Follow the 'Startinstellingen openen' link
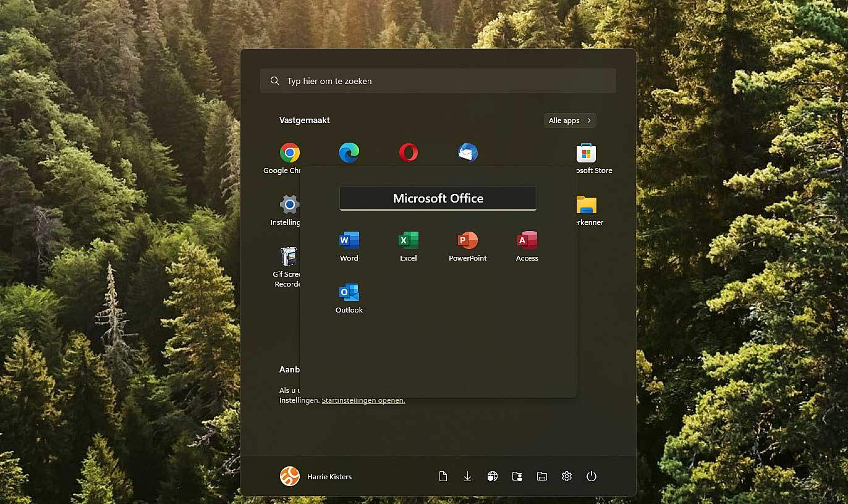The height and width of the screenshot is (504, 848). [x=363, y=400]
